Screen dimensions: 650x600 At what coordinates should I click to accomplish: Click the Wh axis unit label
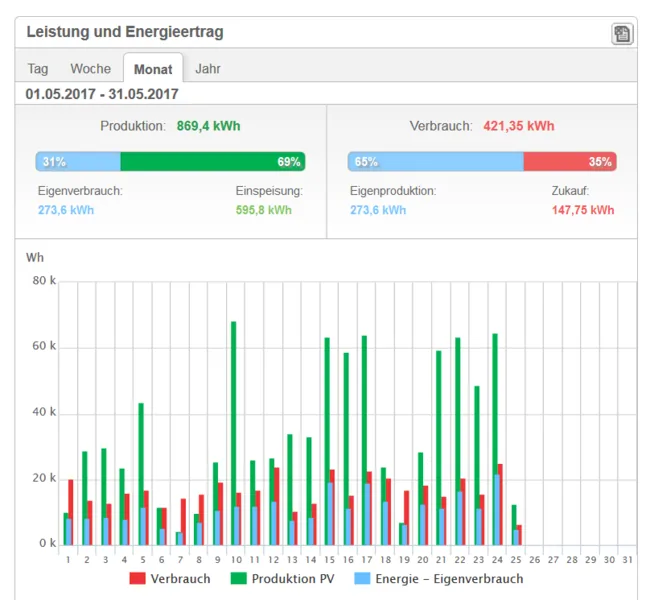(x=34, y=257)
